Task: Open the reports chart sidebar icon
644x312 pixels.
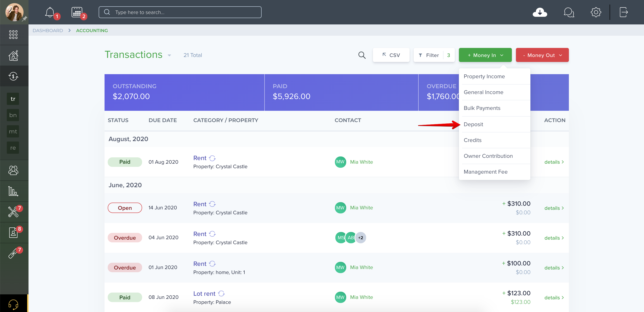Action: tap(13, 191)
